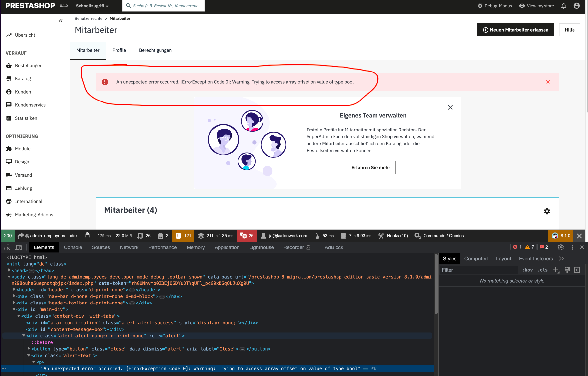
Task: Toggle the :hov element state button
Action: click(527, 270)
